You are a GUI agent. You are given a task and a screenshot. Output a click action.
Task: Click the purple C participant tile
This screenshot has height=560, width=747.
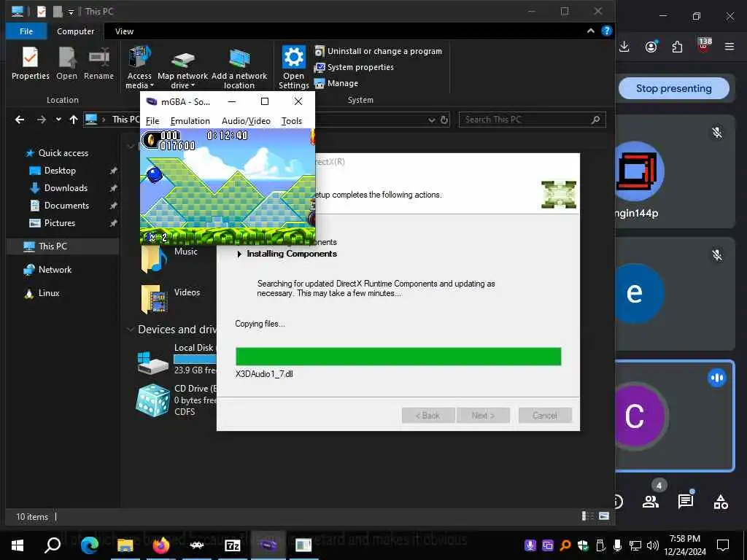click(x=675, y=416)
